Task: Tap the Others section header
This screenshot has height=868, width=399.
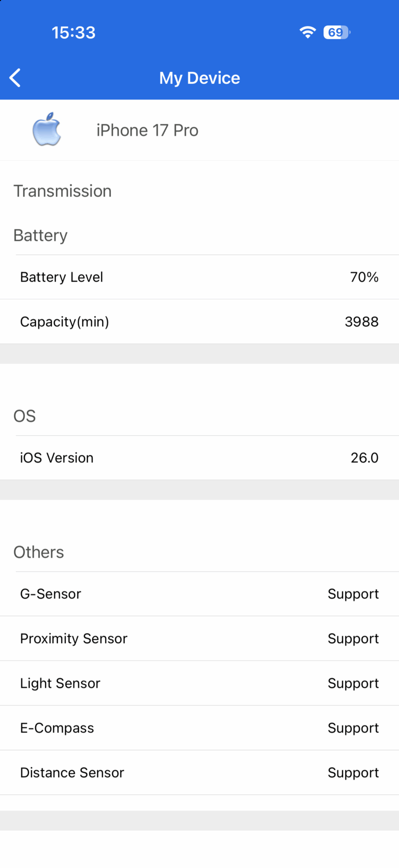Action: [39, 552]
